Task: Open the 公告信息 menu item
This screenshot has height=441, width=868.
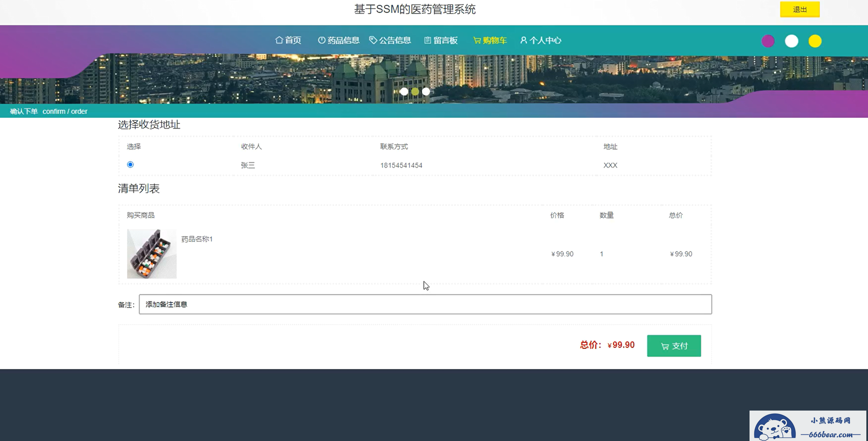Action: pos(390,40)
